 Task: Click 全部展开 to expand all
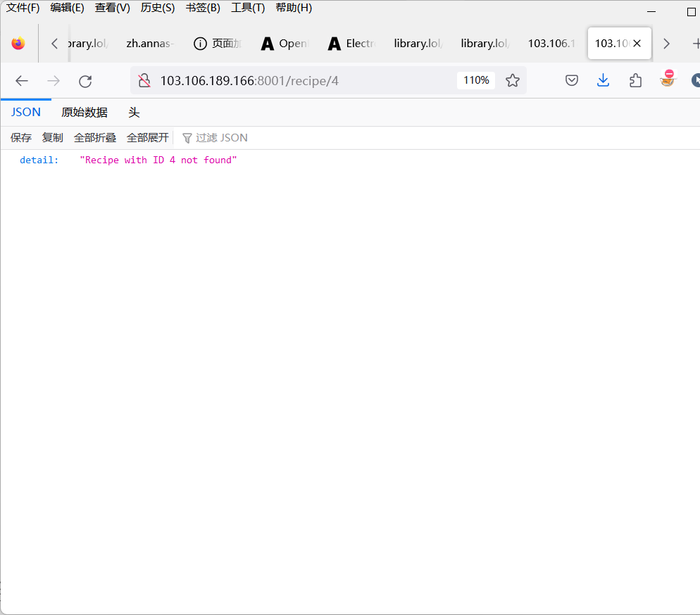tap(148, 138)
